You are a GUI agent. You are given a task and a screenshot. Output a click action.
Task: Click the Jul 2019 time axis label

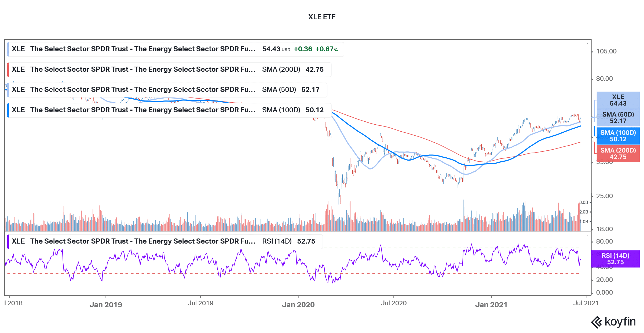pyautogui.click(x=200, y=303)
